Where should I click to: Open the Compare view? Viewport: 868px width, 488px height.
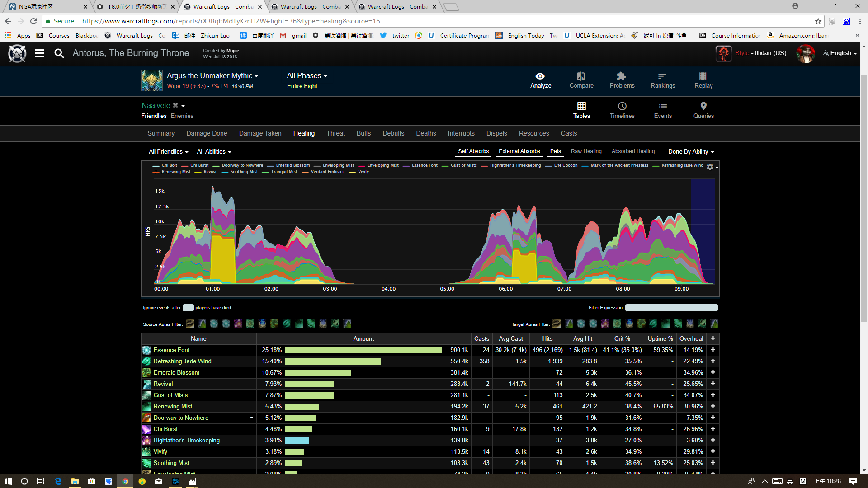581,80
